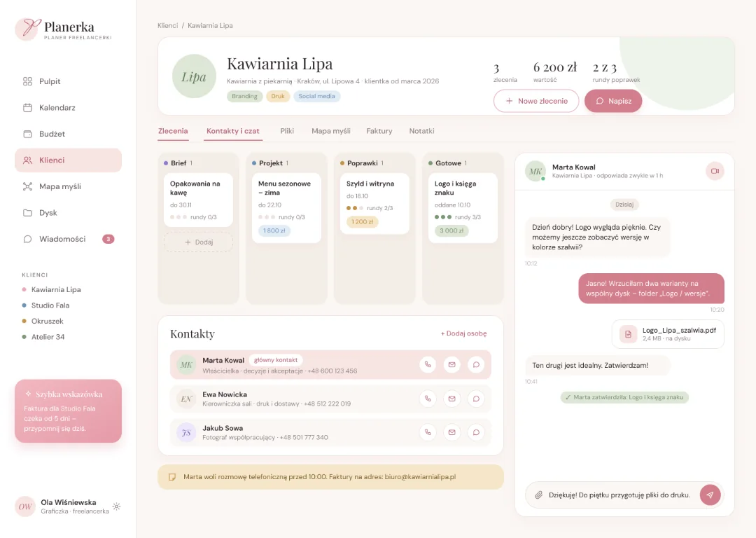Viewport: 756px width, 538px height.
Task: Select Studio Fala in the clients list
Action: pos(50,305)
